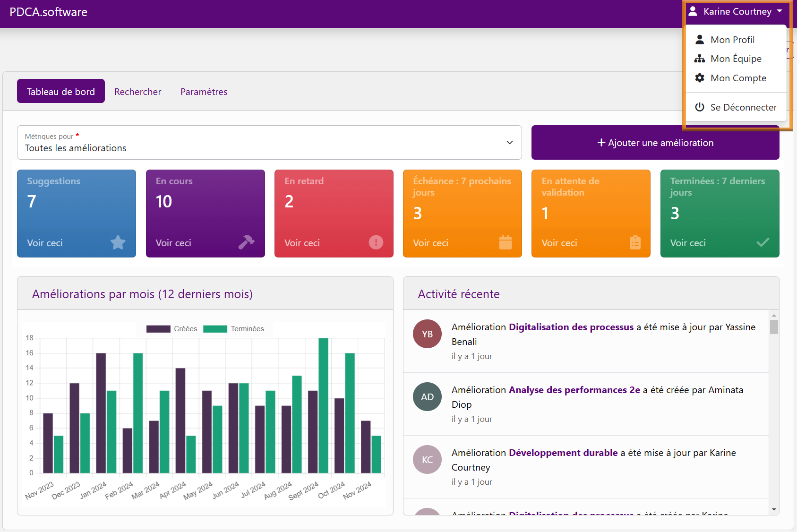Image resolution: width=797 pixels, height=532 pixels.
Task: Click the dark purple Créées legend swatch
Action: (158, 329)
